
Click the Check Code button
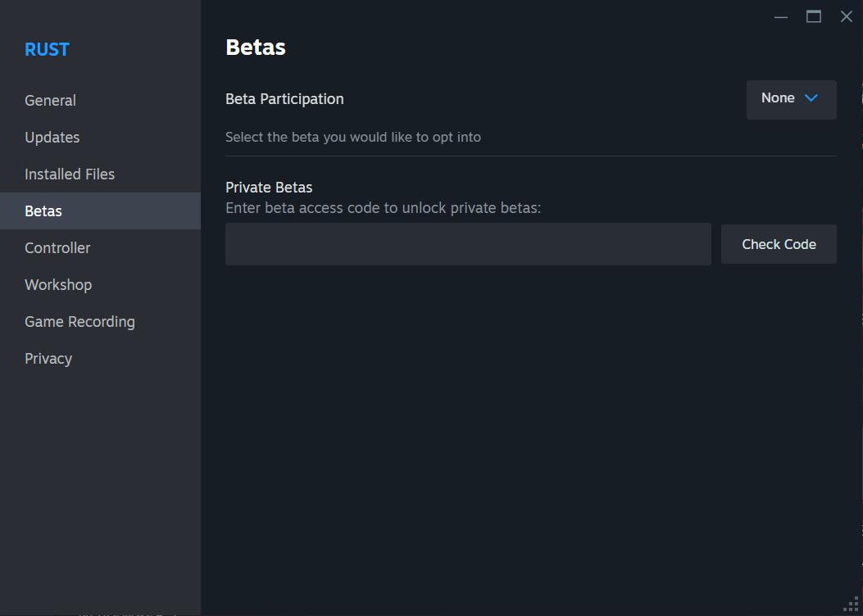click(779, 243)
